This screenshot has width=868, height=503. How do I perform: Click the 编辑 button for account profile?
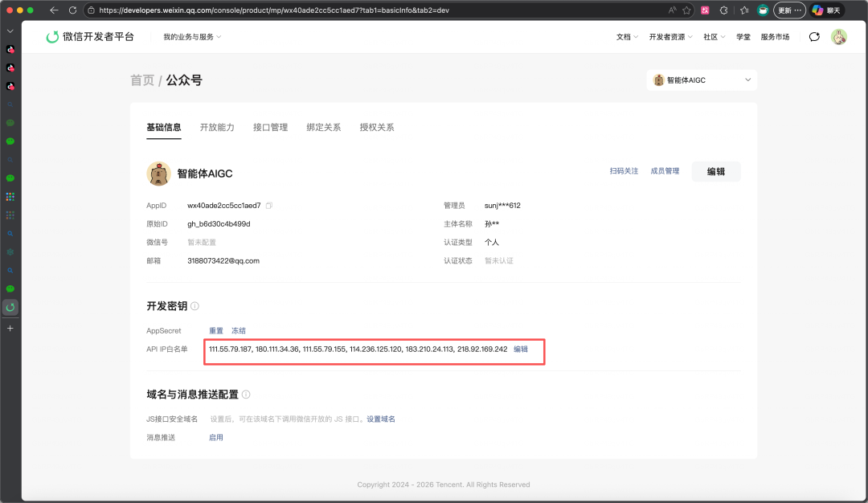point(716,171)
